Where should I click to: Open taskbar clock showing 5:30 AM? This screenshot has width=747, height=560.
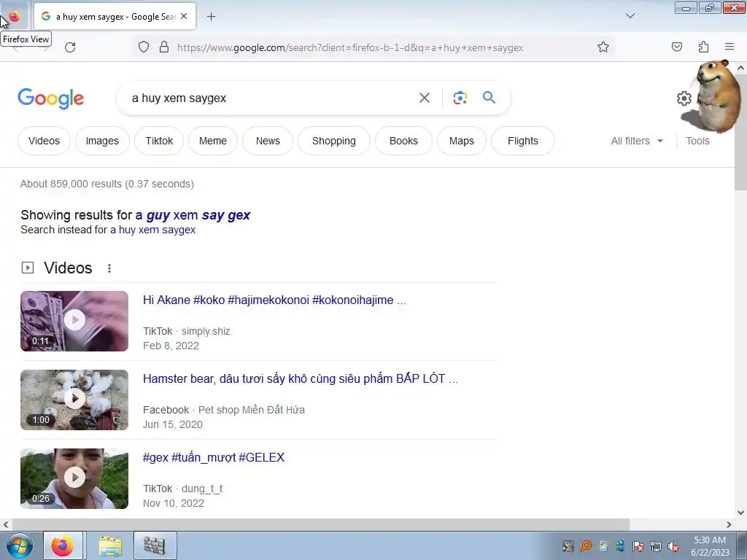pos(710,546)
